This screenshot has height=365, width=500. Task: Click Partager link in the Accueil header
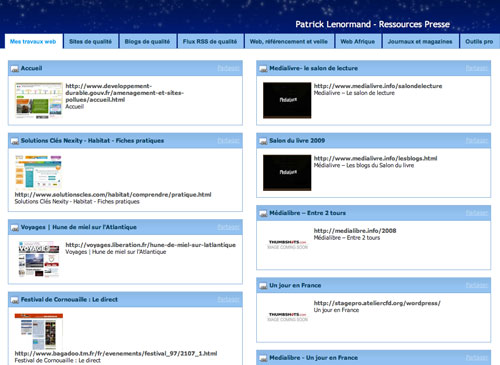(x=228, y=68)
